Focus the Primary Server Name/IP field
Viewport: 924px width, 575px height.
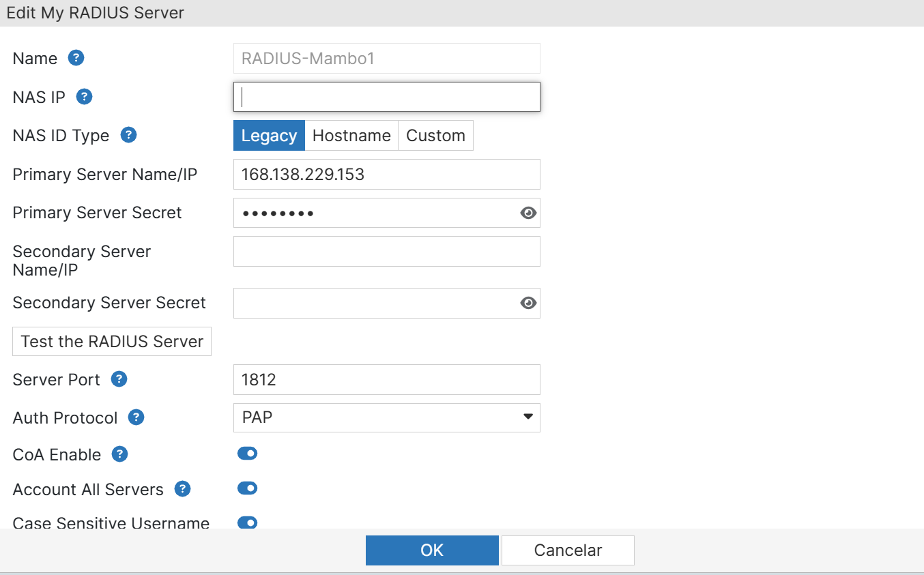(386, 175)
